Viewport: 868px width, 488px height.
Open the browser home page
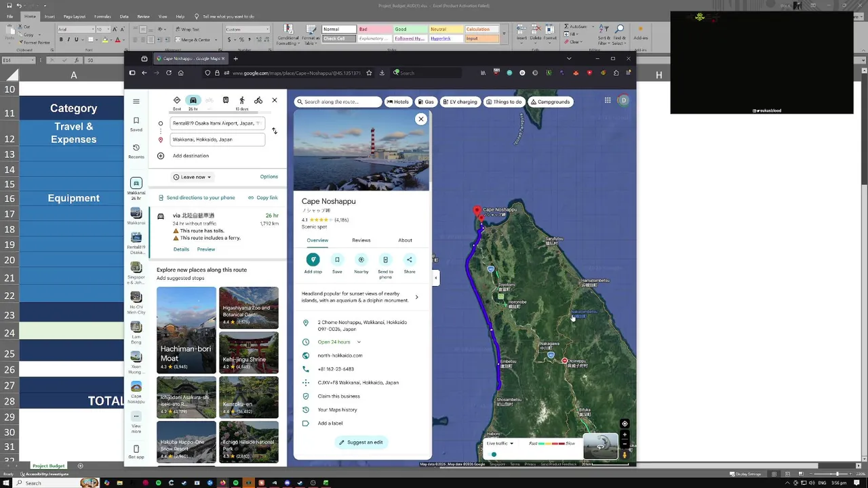pos(180,73)
